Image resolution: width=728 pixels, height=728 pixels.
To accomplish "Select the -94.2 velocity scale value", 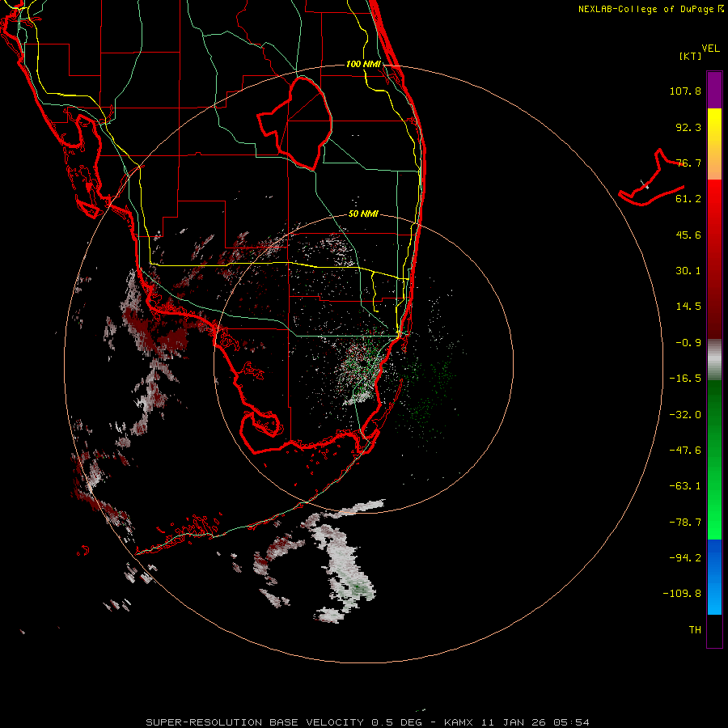I will tap(685, 557).
